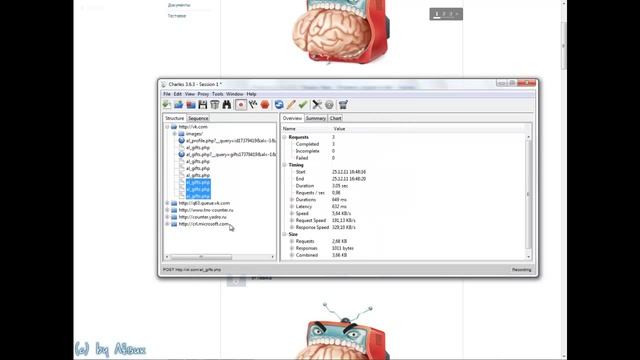Expand the www.tns-counter.ru host node
This screenshot has height=360, width=640.
[x=167, y=210]
